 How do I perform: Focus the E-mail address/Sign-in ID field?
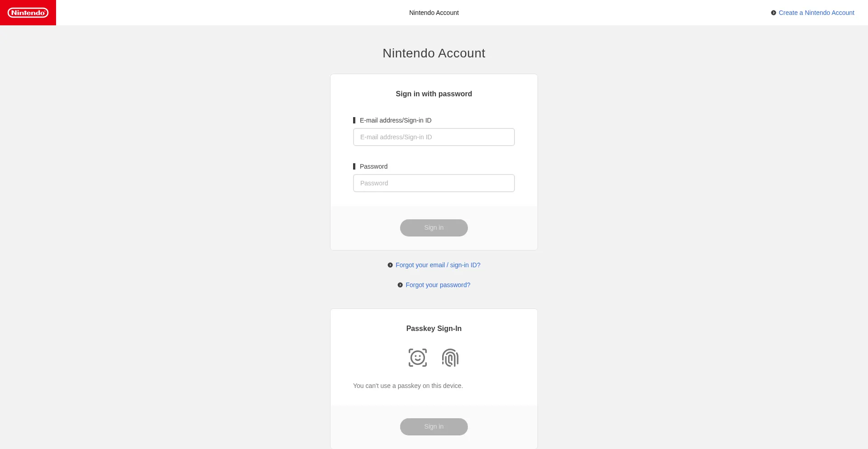(434, 137)
